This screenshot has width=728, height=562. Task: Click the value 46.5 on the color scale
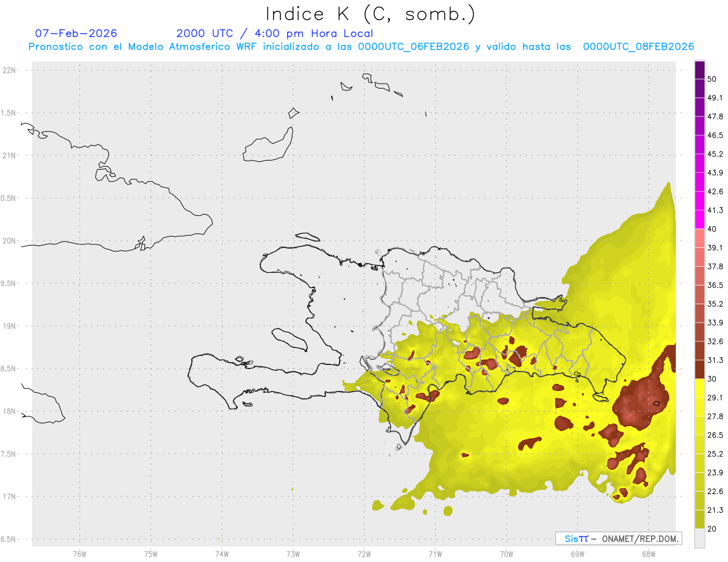(x=715, y=135)
